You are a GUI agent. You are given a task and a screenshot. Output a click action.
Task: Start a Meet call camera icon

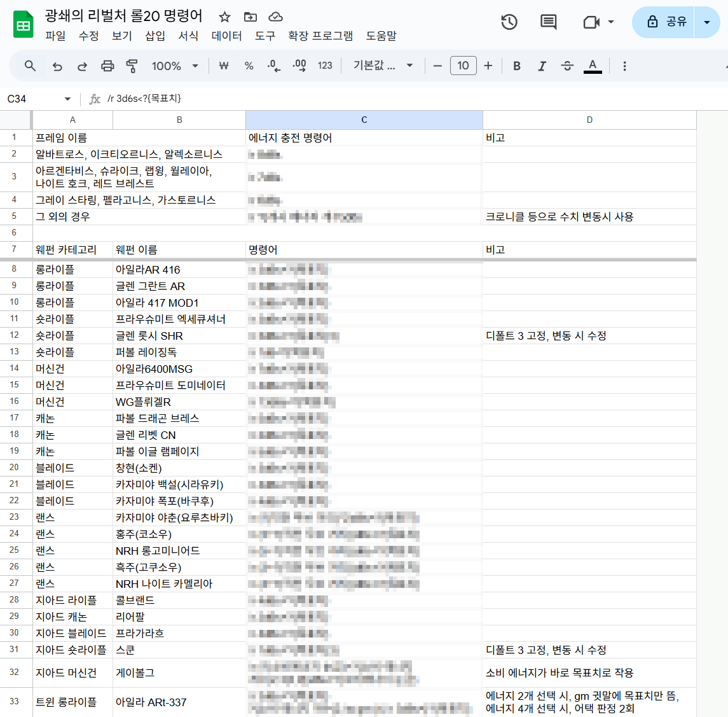pyautogui.click(x=591, y=22)
